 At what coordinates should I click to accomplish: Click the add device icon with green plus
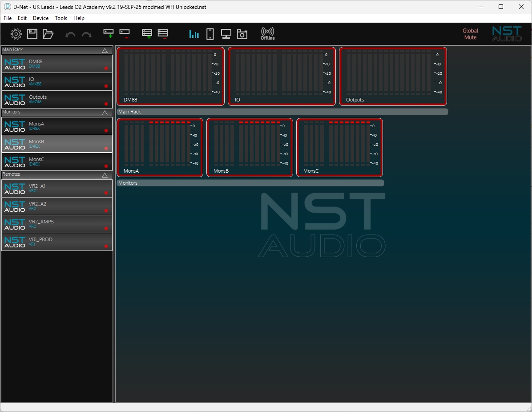tap(108, 34)
